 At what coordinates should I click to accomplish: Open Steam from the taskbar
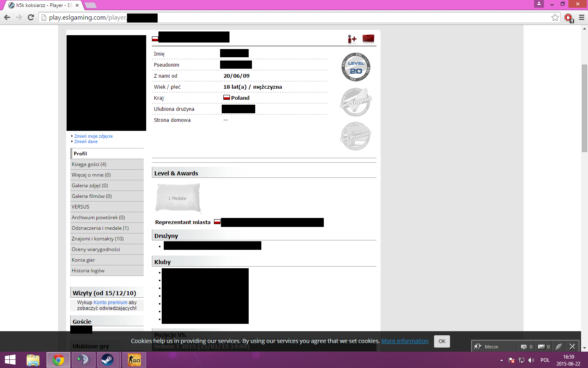pyautogui.click(x=108, y=360)
